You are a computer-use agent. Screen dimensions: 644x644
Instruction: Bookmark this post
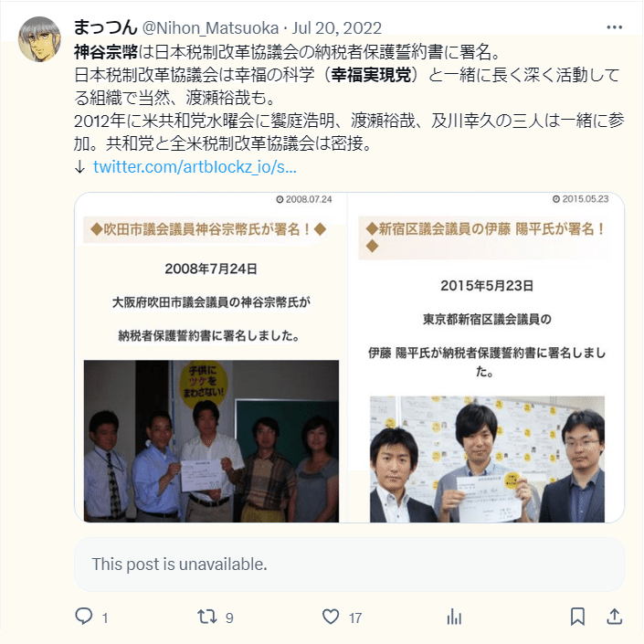coord(577,617)
